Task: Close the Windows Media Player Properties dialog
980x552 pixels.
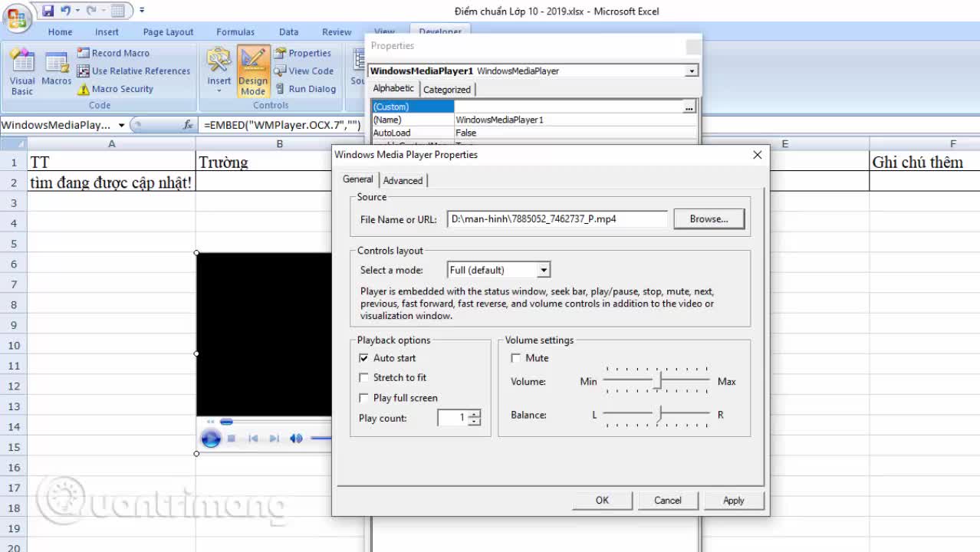Action: [x=758, y=155]
